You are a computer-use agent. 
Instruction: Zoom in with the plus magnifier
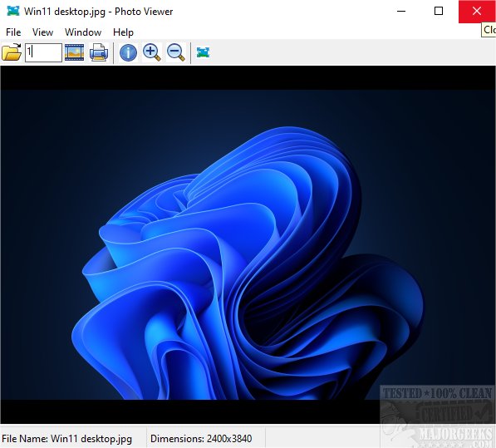152,52
